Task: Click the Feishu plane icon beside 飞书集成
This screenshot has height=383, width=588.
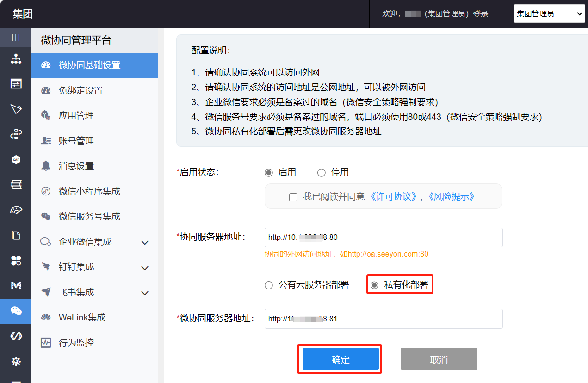Action: [46, 292]
